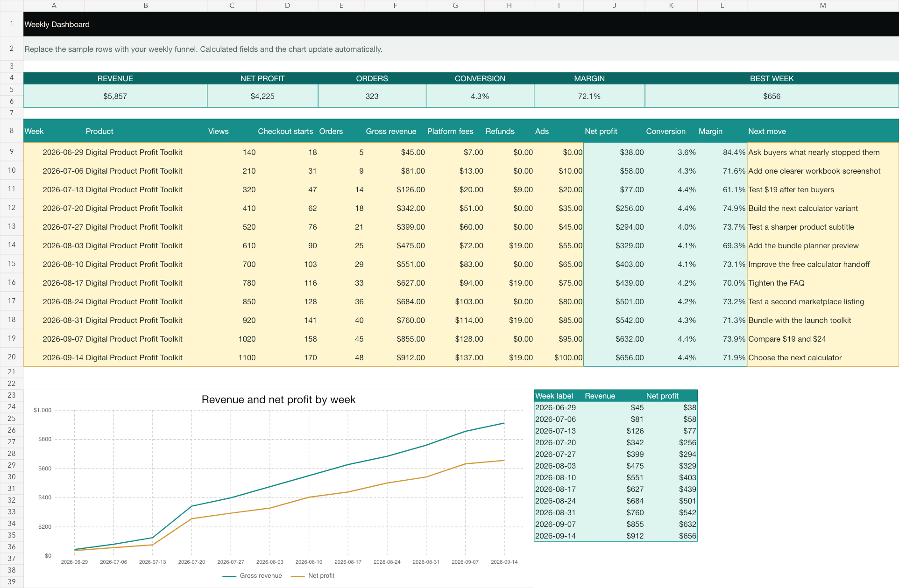Click the $1,000 chart axis label

point(42,410)
